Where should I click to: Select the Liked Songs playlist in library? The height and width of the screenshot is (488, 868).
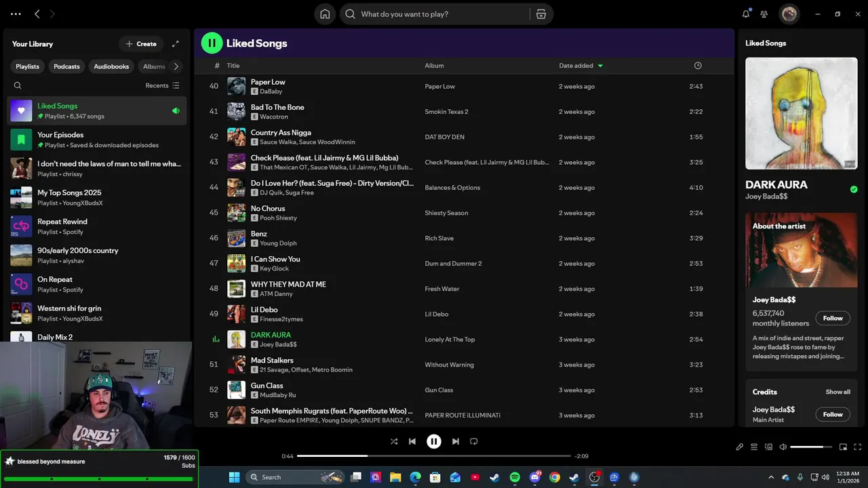point(96,110)
